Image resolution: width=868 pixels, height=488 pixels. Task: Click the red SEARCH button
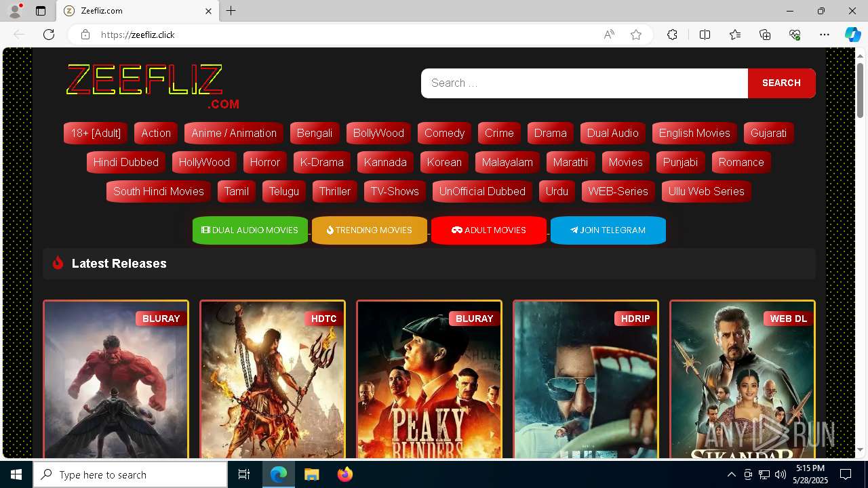point(781,83)
